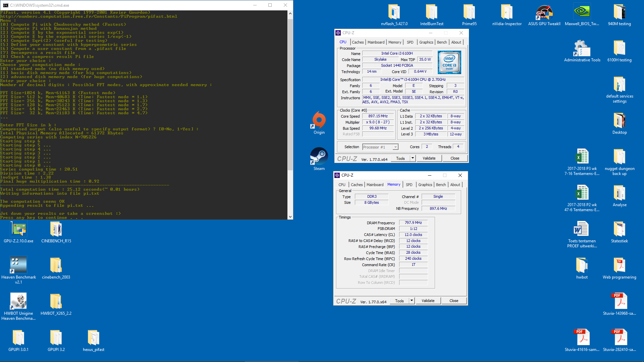Open About tab in top CPU-Z window

pos(456,42)
